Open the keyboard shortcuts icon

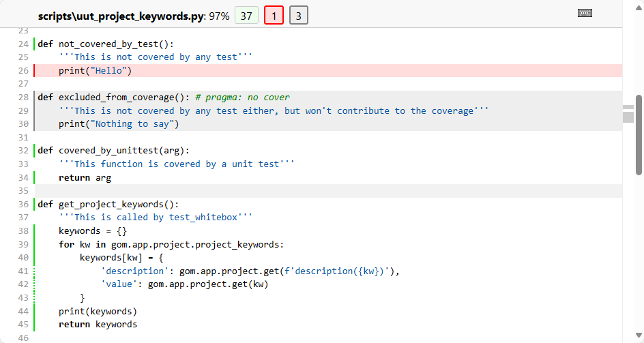click(585, 13)
